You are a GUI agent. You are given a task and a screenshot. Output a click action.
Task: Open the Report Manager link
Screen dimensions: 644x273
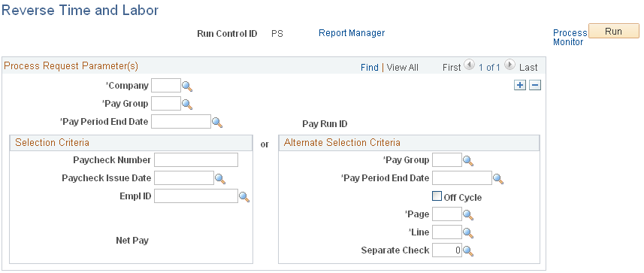[352, 33]
